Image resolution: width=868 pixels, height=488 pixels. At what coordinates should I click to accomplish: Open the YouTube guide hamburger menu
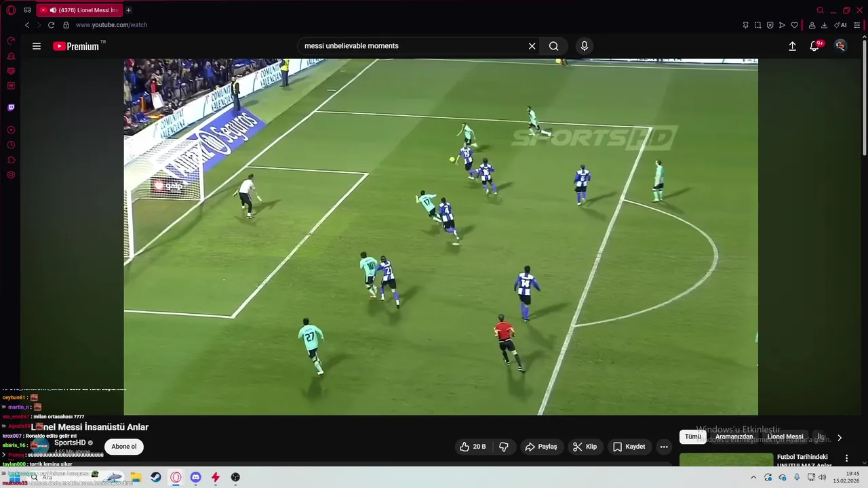pos(37,46)
